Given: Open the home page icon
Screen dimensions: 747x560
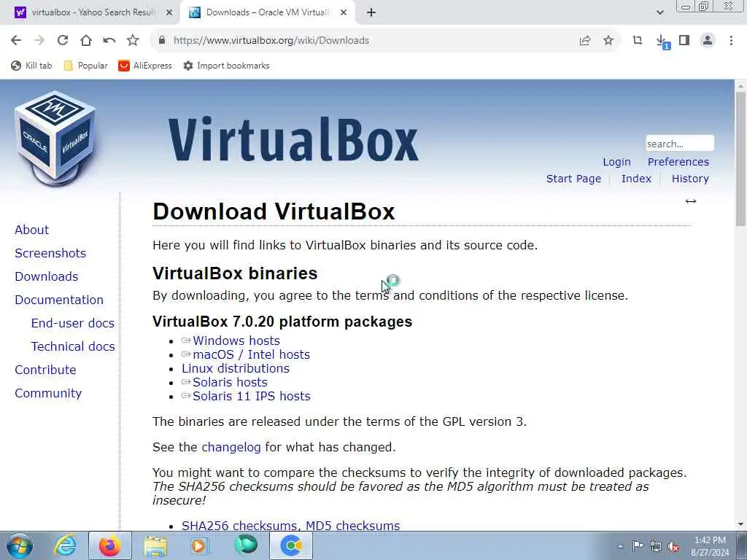Looking at the screenshot, I should coord(86,41).
